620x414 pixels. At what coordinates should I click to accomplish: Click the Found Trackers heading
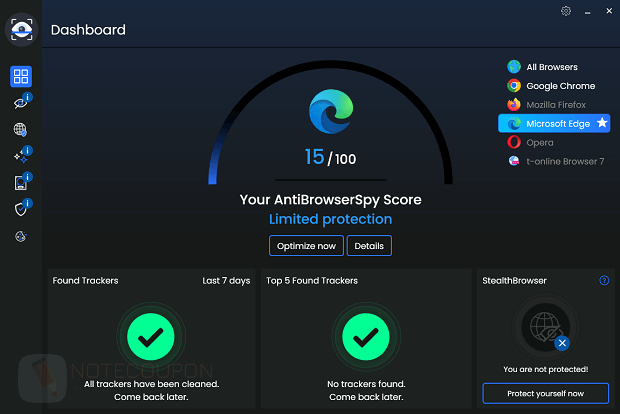85,281
